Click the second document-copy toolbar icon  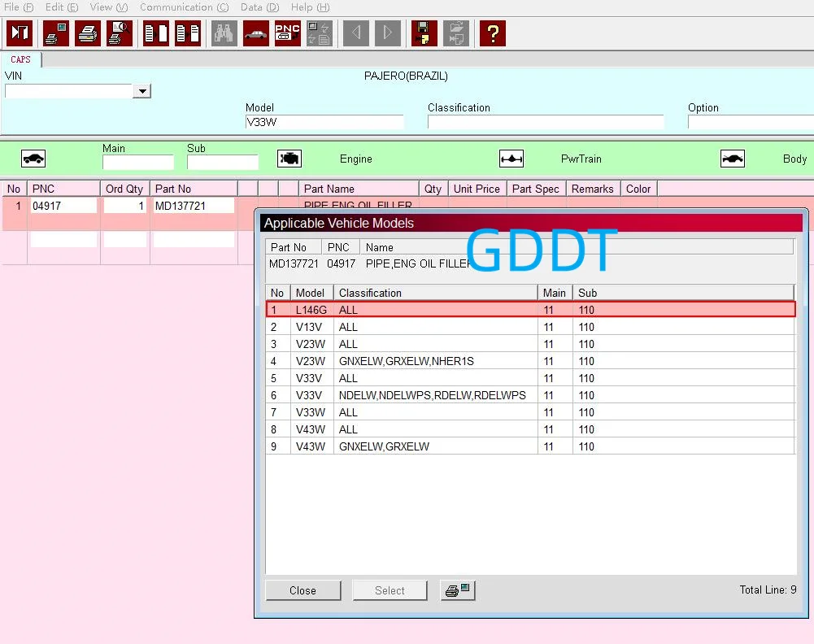(188, 33)
